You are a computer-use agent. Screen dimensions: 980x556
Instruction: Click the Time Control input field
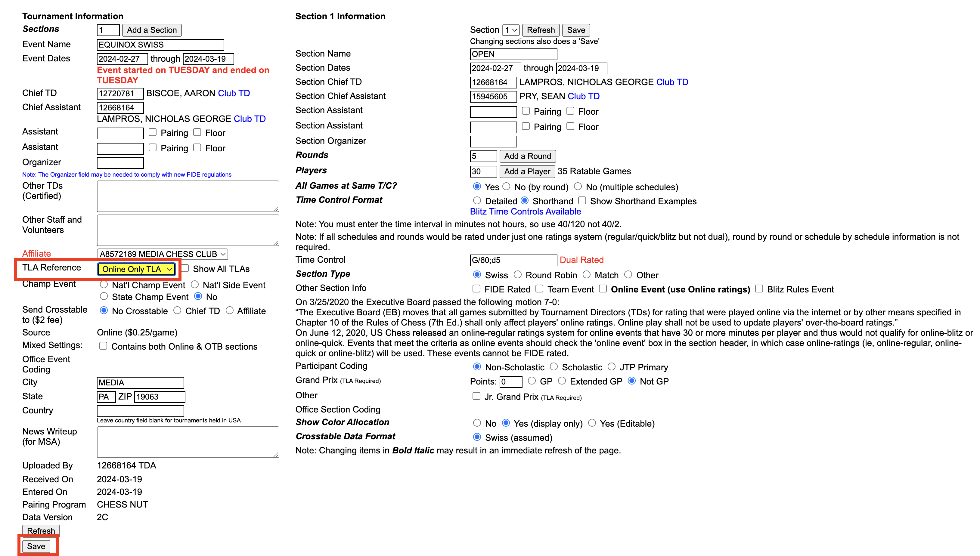[x=513, y=260]
